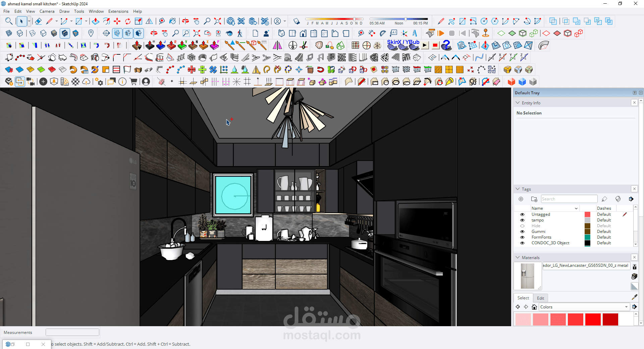Open the user account dropdown arrow

coord(284,21)
